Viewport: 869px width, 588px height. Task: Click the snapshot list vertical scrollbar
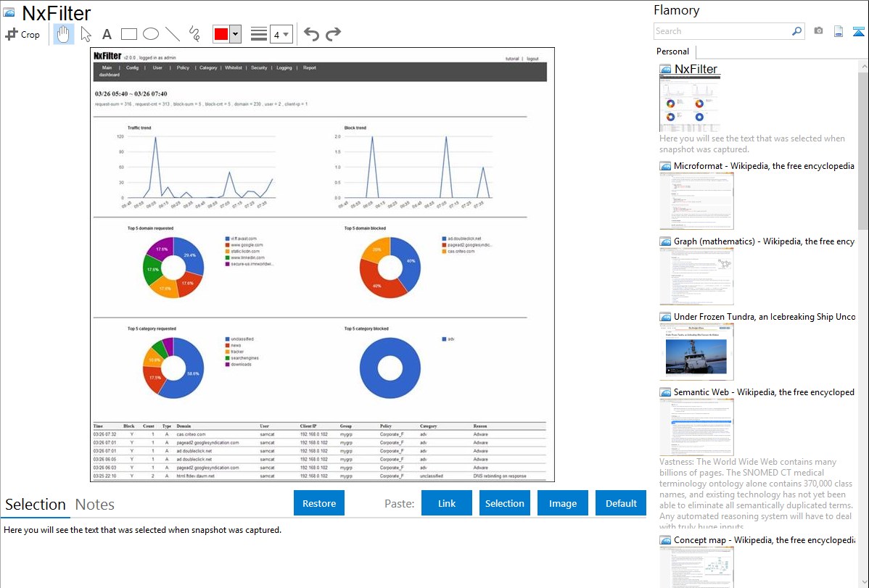[863, 149]
